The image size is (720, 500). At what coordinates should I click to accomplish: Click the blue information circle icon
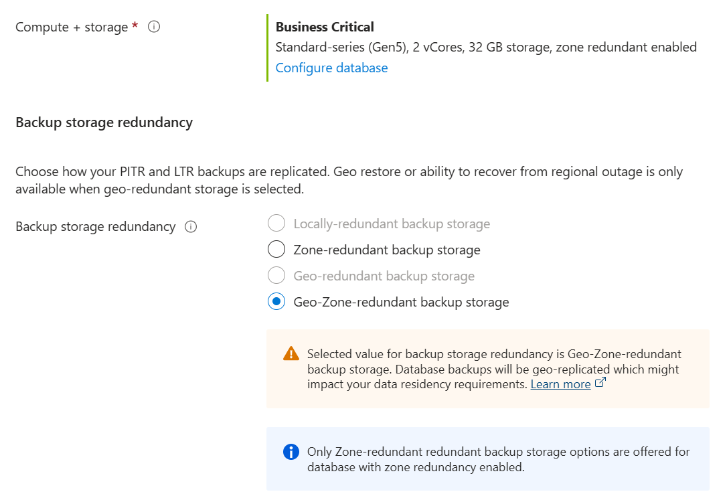[291, 452]
